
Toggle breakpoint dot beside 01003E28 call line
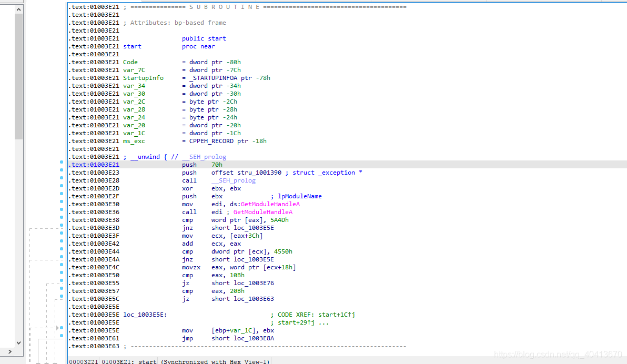[62, 178]
